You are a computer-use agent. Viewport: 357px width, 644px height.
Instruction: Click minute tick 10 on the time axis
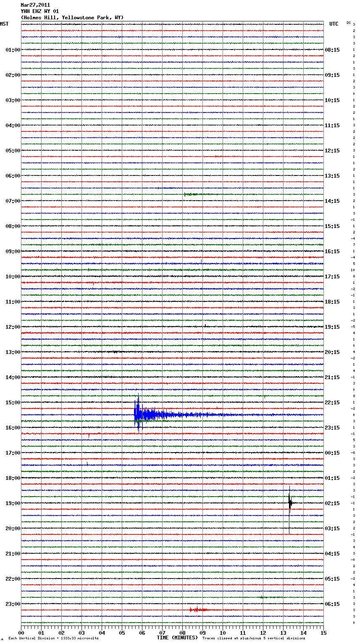pos(223,633)
